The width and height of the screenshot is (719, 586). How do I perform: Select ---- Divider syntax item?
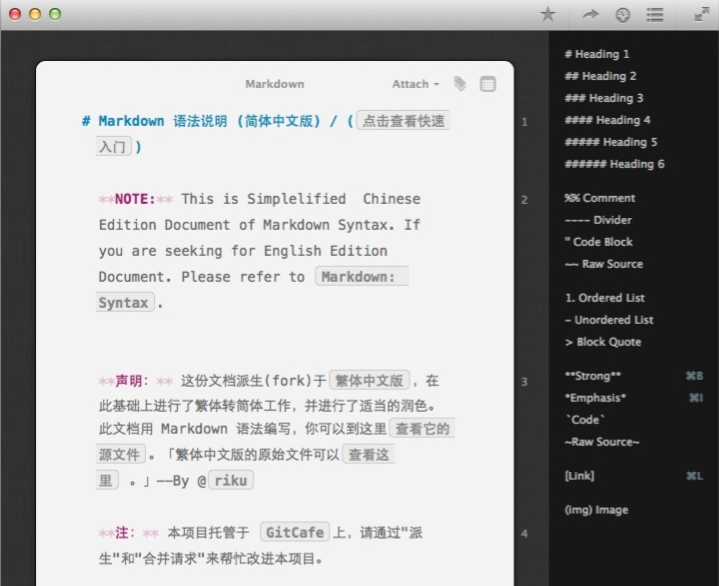click(x=598, y=220)
